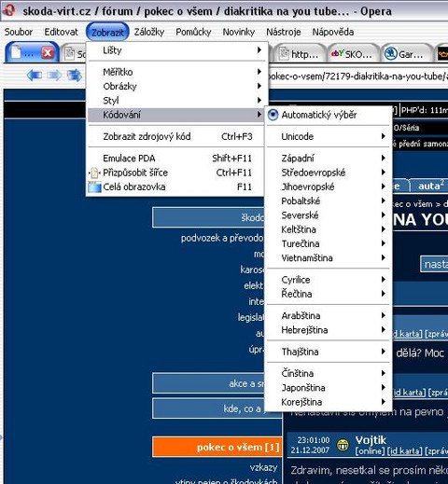Expand the Západní encoding submenu

[329, 159]
